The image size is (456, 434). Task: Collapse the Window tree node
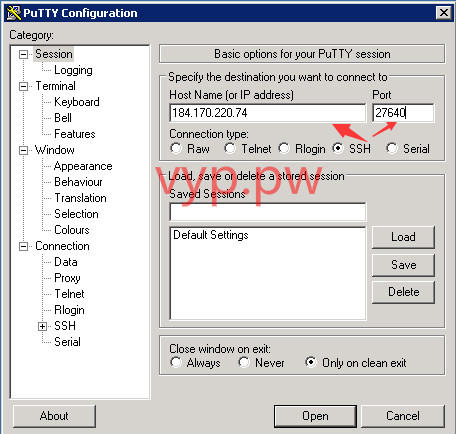click(x=24, y=150)
